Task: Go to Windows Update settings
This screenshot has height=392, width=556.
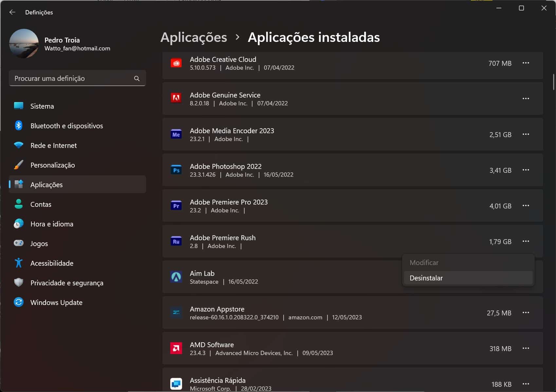Action: pos(56,302)
